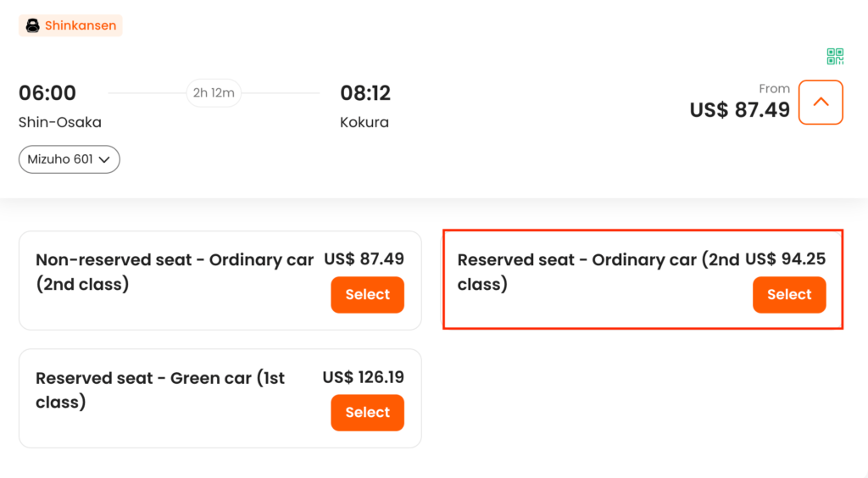Image resolution: width=868 pixels, height=478 pixels.
Task: Click the US$ 94.25 reserved seat price
Action: (786, 259)
